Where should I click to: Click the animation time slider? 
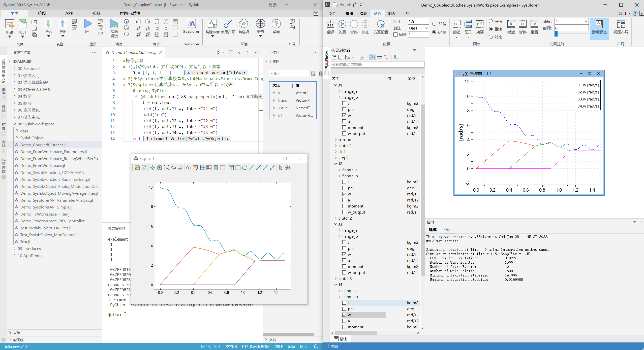pos(571,34)
